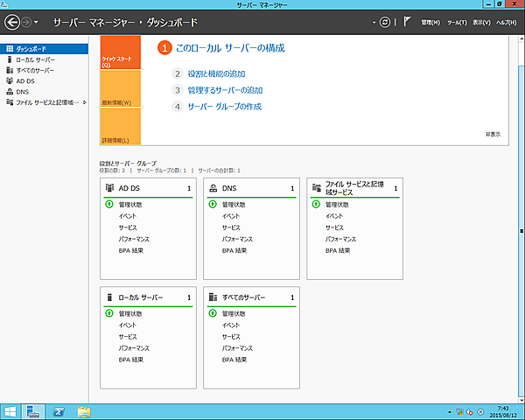Open 管理状態 in the AD DS tile
The image size is (525, 420).
tap(130, 205)
